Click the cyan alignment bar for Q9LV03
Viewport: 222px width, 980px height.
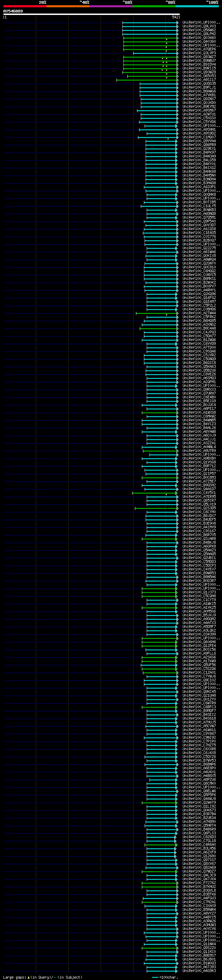150,26
